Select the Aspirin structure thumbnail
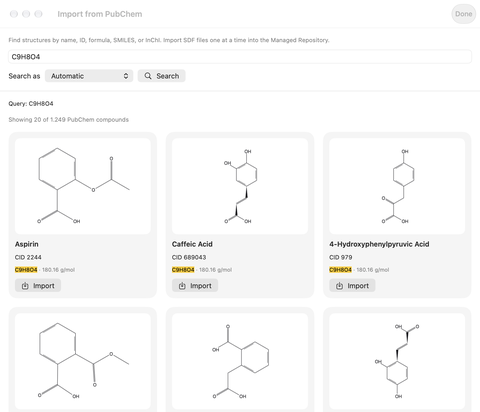 (x=83, y=186)
